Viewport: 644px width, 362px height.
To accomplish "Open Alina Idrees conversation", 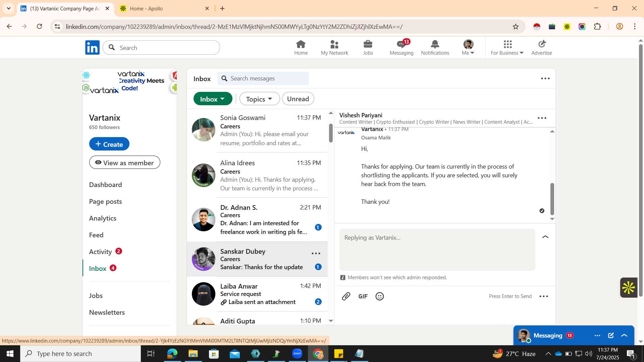I will pyautogui.click(x=257, y=175).
